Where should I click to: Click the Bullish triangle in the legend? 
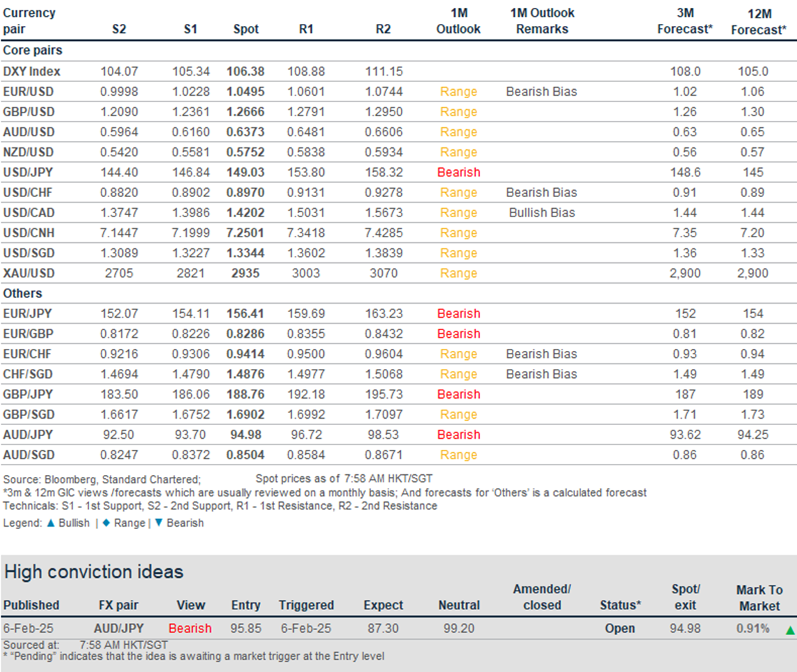pyautogui.click(x=51, y=523)
